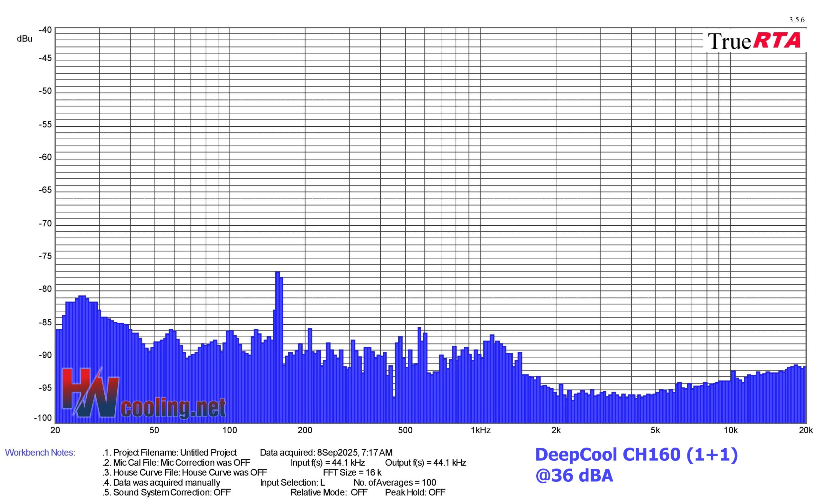Click the Workbench Notes heading
827x504 pixels.
click(x=40, y=453)
